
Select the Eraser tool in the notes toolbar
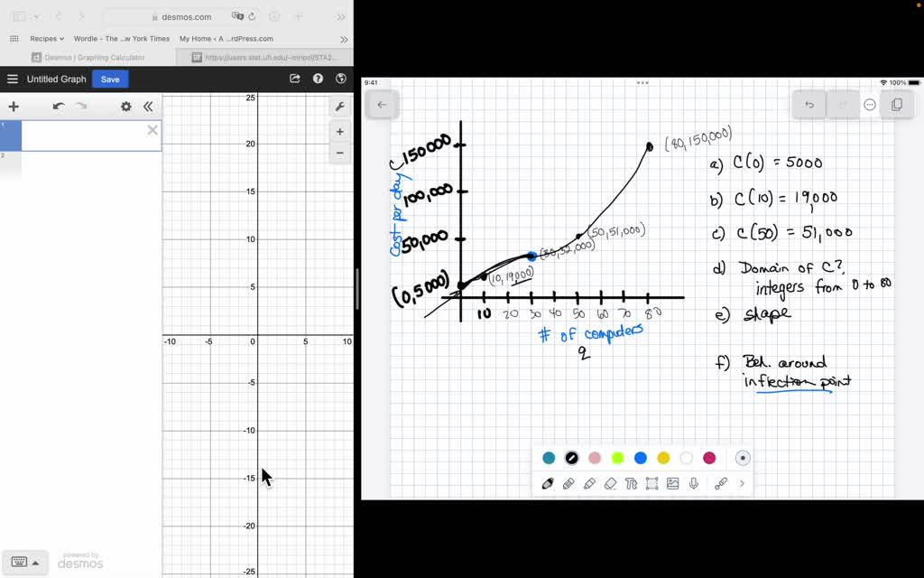[x=610, y=484]
